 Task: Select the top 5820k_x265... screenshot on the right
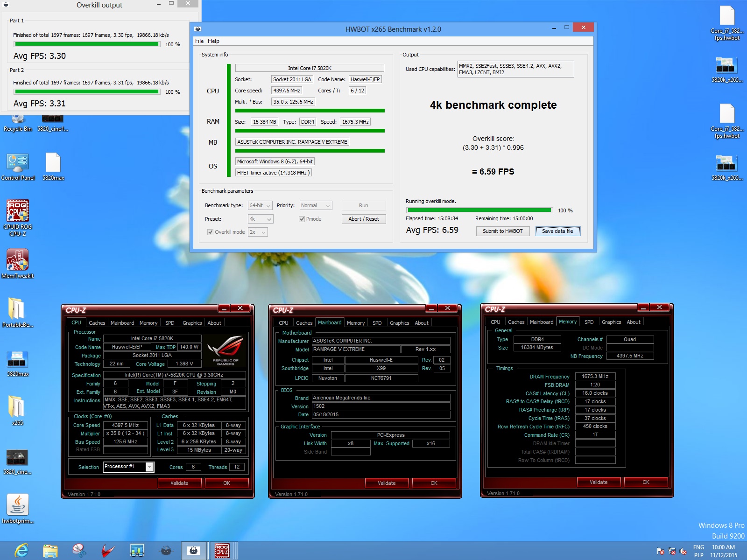[x=727, y=70]
